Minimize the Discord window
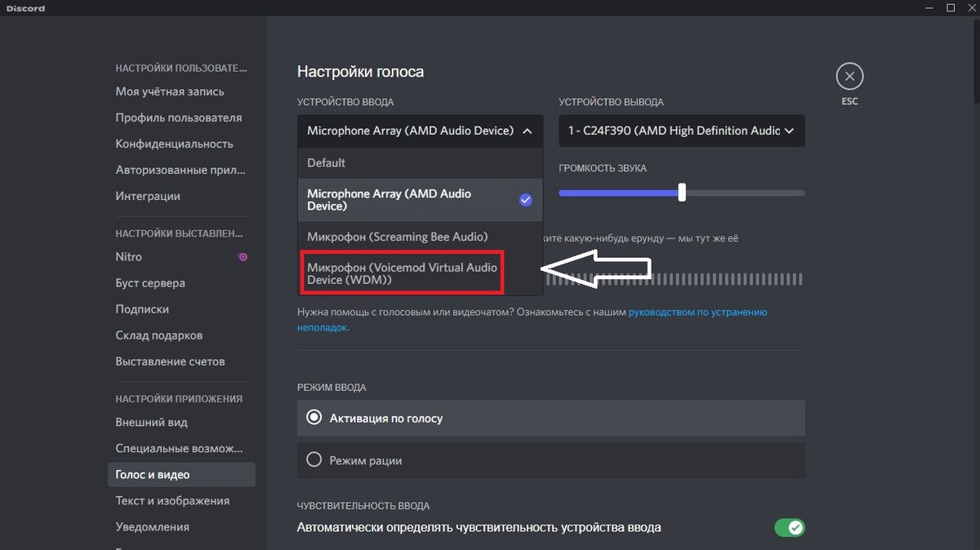Image resolution: width=980 pixels, height=550 pixels. (x=929, y=7)
